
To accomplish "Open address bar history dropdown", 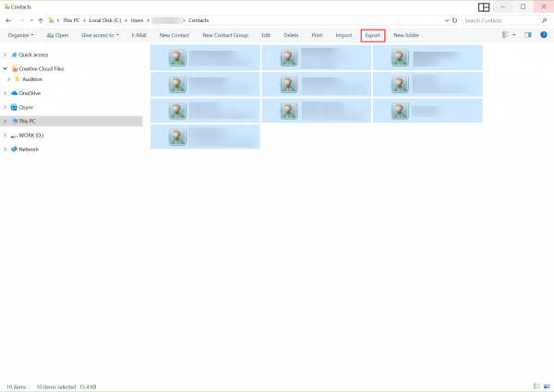I will (x=447, y=20).
